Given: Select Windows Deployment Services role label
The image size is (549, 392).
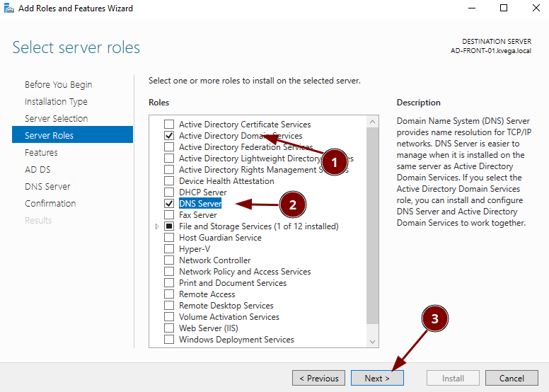Looking at the screenshot, I should 236,340.
